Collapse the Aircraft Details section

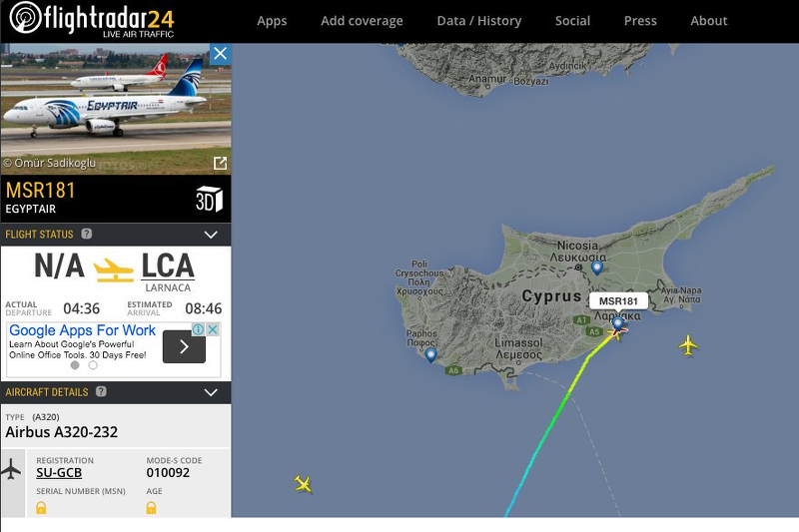[211, 392]
